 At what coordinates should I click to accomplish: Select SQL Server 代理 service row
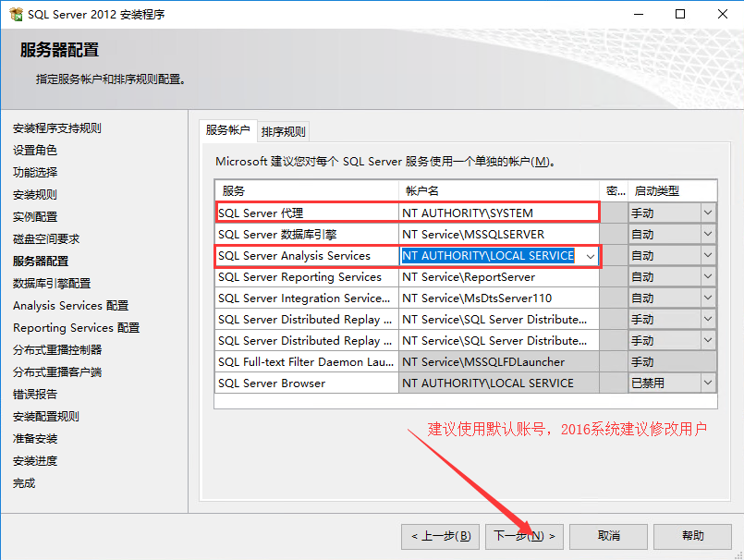tap(307, 213)
